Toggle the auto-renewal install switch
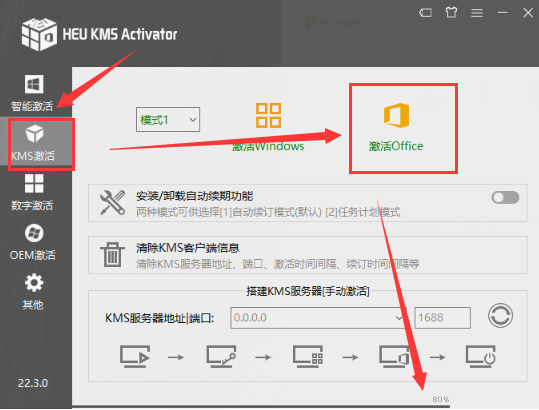Image resolution: width=539 pixels, height=410 pixels. (505, 198)
